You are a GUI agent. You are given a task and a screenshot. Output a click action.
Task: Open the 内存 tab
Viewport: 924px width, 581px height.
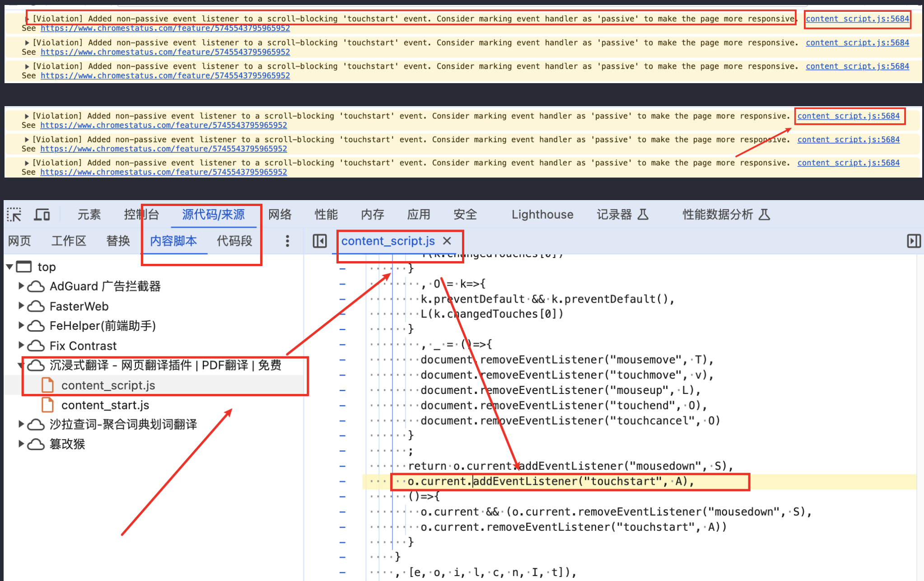point(373,215)
